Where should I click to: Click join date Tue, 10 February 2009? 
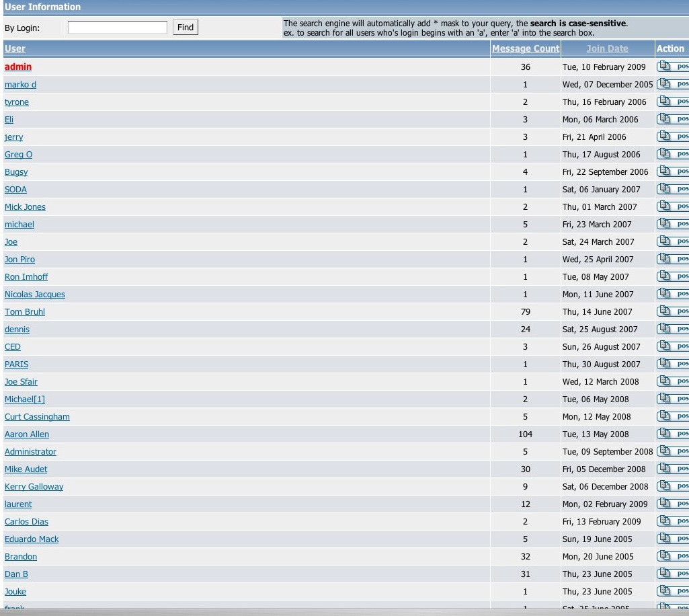(x=604, y=67)
